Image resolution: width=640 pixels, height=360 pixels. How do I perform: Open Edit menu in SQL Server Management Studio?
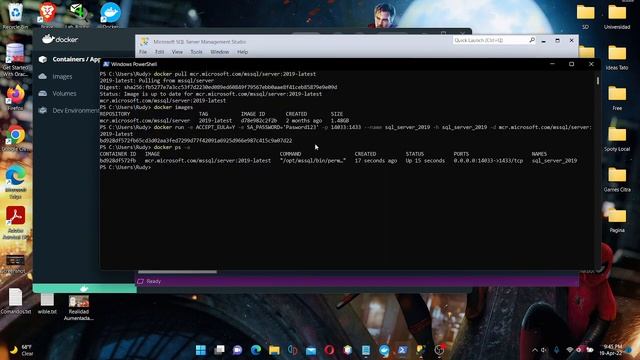click(160, 52)
